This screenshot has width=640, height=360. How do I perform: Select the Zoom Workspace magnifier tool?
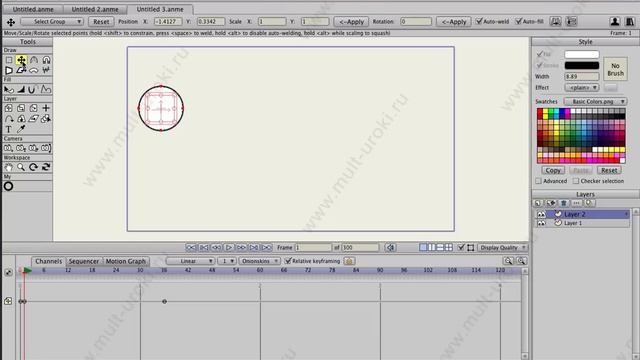click(x=21, y=167)
